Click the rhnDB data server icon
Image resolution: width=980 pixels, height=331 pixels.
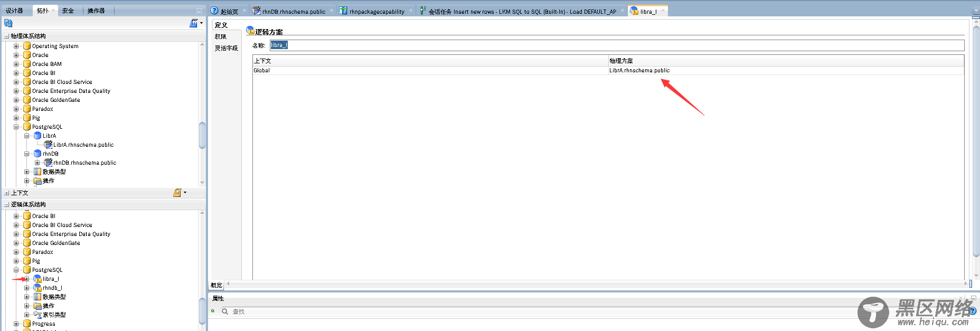(x=37, y=154)
